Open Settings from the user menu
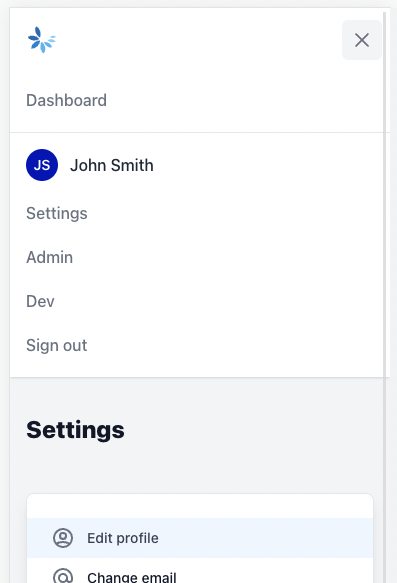The width and height of the screenshot is (397, 583). click(57, 213)
